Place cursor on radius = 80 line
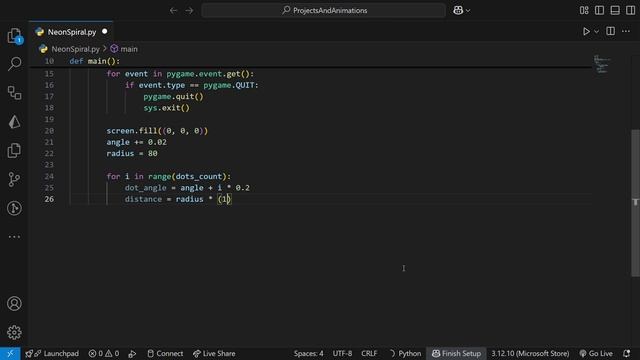The height and width of the screenshot is (360, 640). click(132, 153)
